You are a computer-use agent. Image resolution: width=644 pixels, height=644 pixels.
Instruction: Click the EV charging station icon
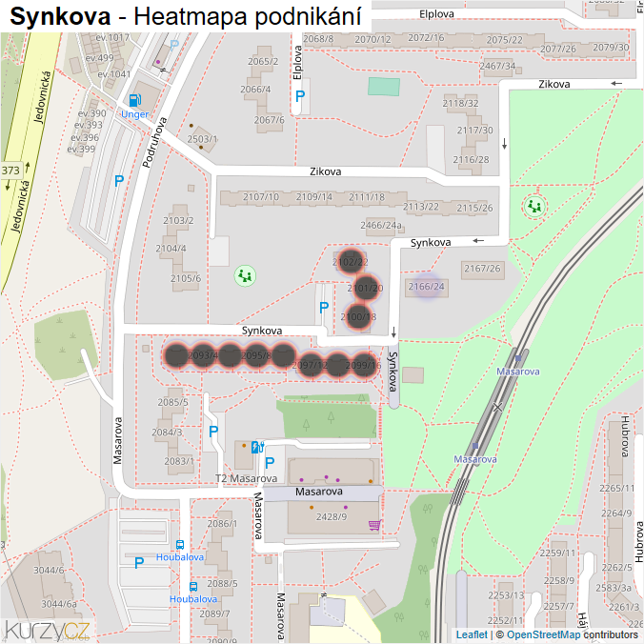coord(257,447)
